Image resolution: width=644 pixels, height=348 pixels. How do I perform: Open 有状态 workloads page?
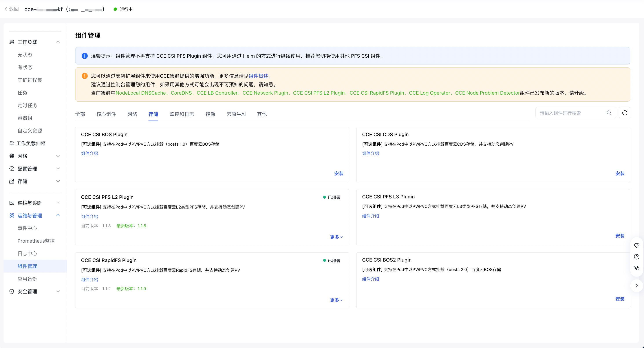coord(25,67)
